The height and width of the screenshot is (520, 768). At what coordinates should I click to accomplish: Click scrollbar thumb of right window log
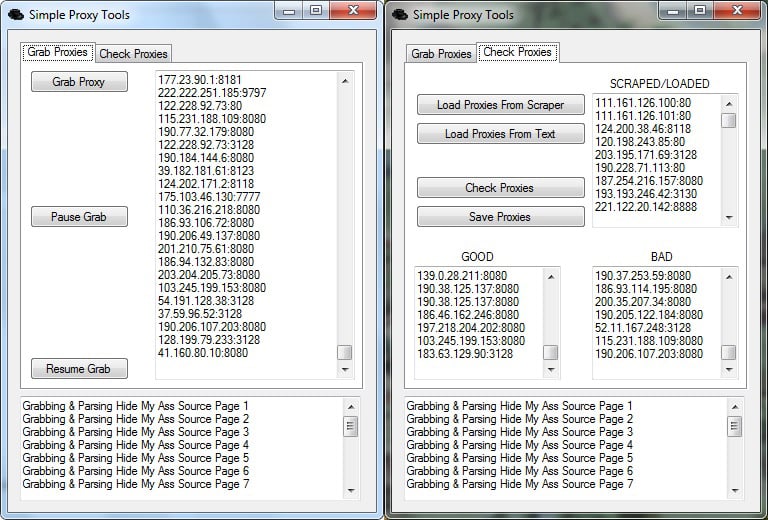[735, 426]
